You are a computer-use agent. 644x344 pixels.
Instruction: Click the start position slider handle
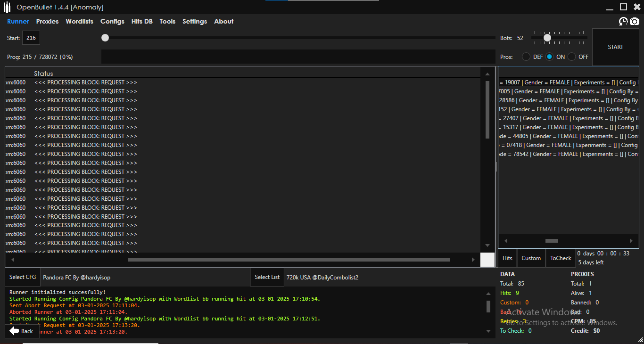pos(105,38)
